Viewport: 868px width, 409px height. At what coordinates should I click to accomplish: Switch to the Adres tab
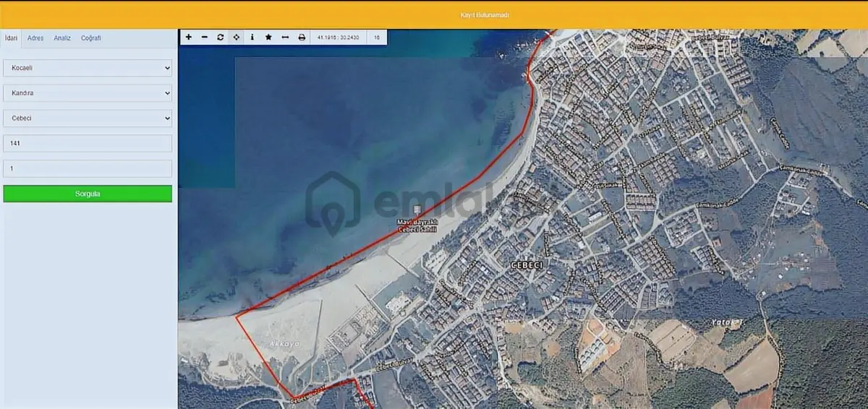(x=35, y=38)
